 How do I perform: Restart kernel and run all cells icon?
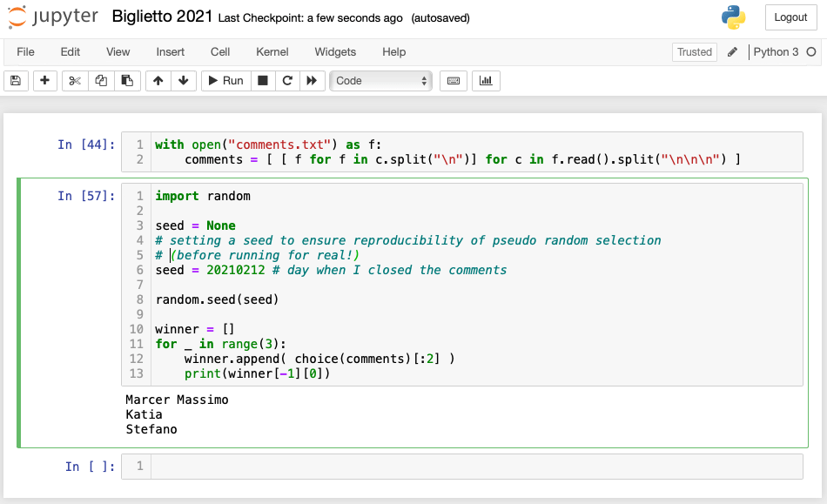pyautogui.click(x=313, y=81)
